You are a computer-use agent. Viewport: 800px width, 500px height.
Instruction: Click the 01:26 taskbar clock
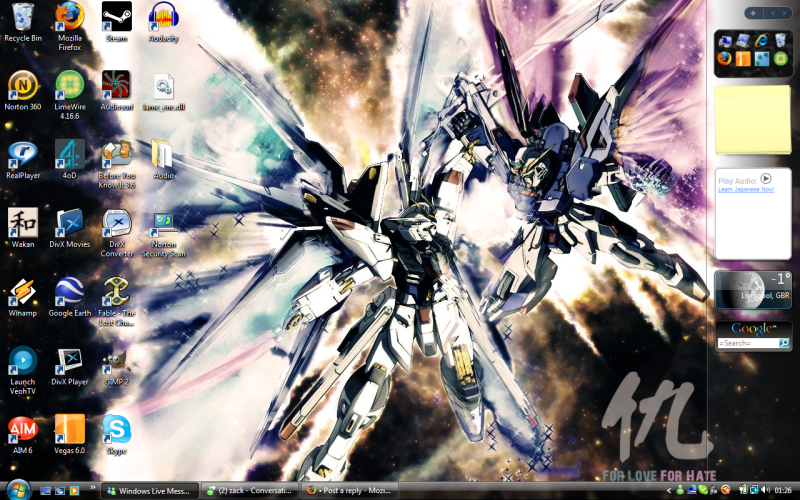[x=783, y=490]
